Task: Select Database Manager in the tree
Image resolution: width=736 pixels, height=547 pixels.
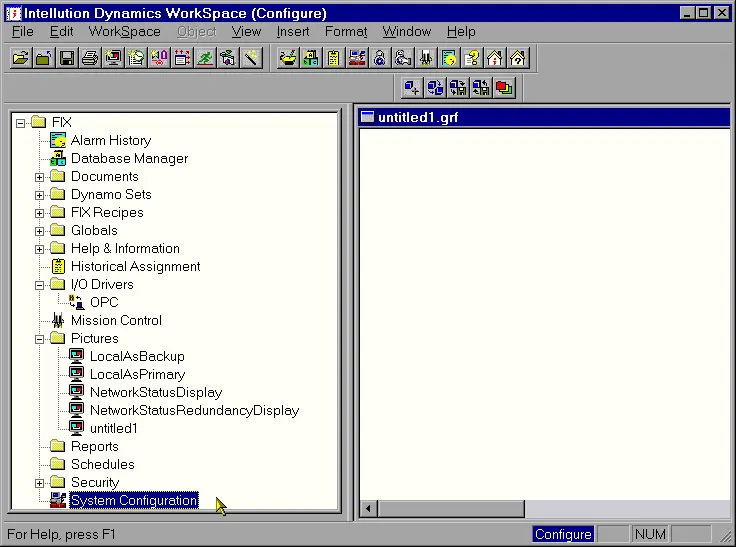Action: 130,158
